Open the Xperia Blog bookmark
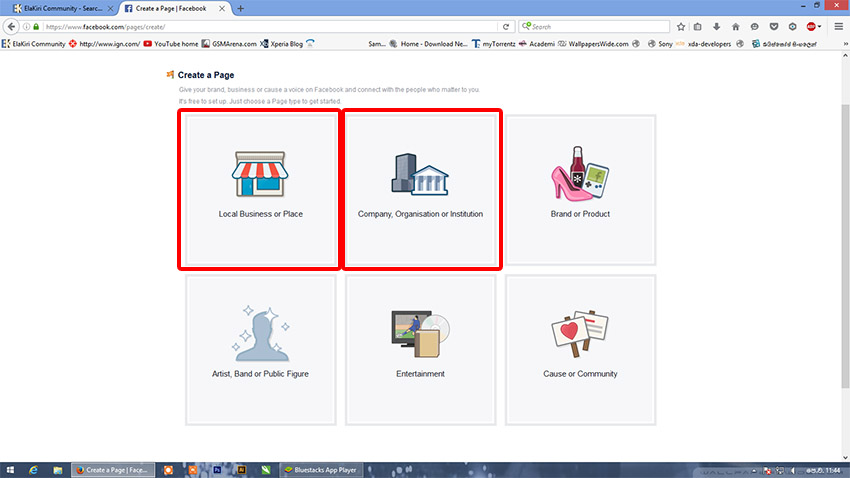 point(282,44)
